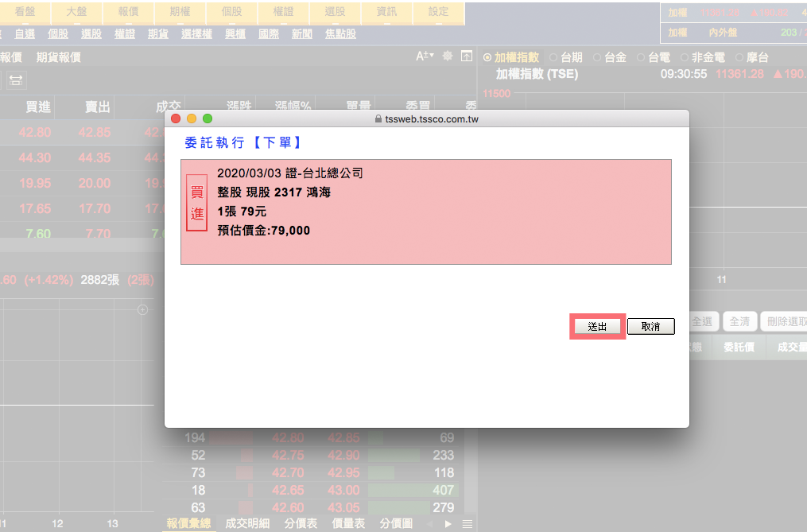Image resolution: width=807 pixels, height=532 pixels.
Task: Open the 權證 top tab
Action: pos(284,12)
